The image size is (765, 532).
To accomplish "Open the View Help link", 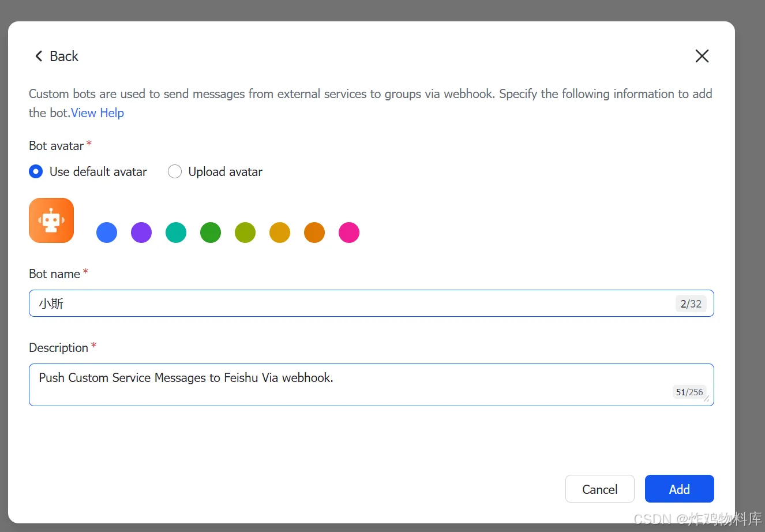I will point(97,113).
